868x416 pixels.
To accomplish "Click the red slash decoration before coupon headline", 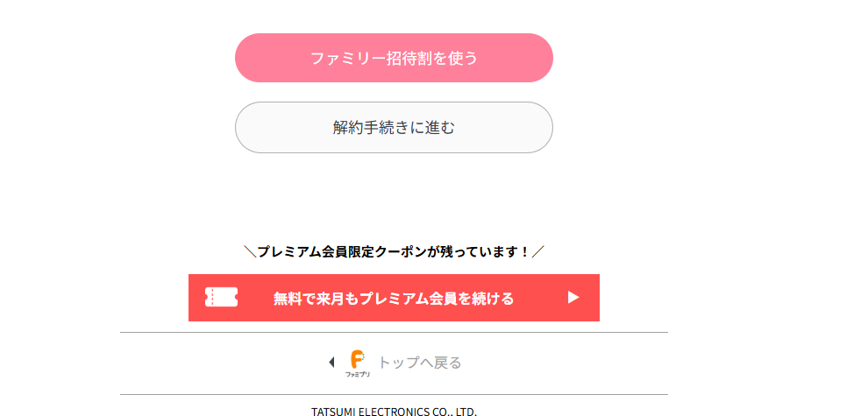I will pos(250,252).
